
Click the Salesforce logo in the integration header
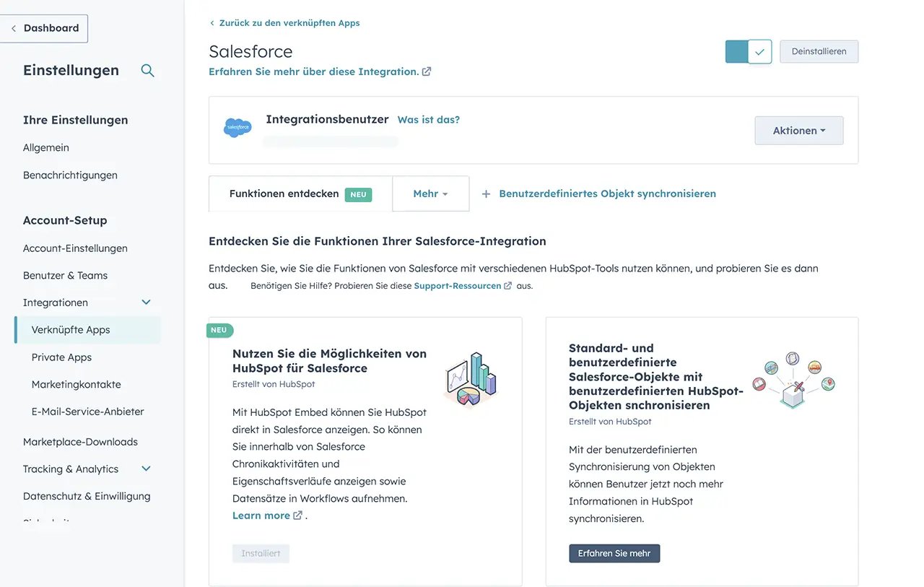click(237, 127)
